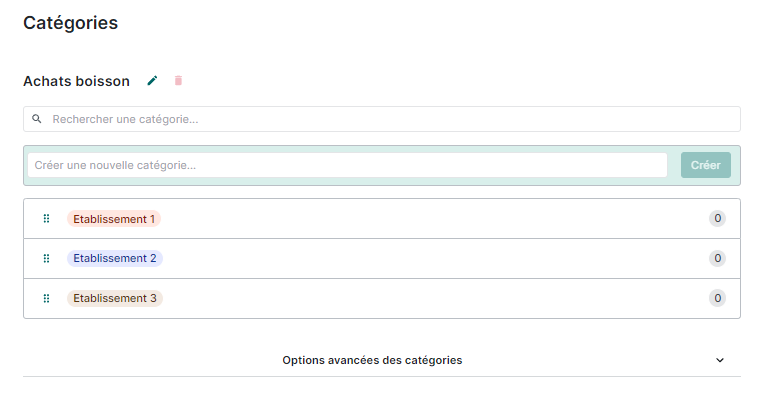Image resolution: width=768 pixels, height=409 pixels.
Task: Click the magnifying glass search icon
Action: tap(37, 119)
